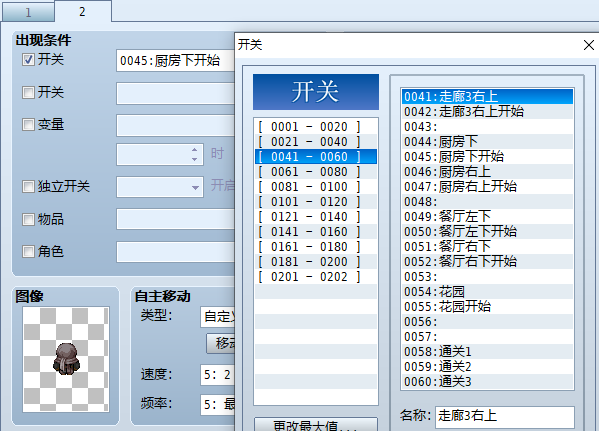
Task: Click the 角色 selection field
Action: pyautogui.click(x=175, y=252)
